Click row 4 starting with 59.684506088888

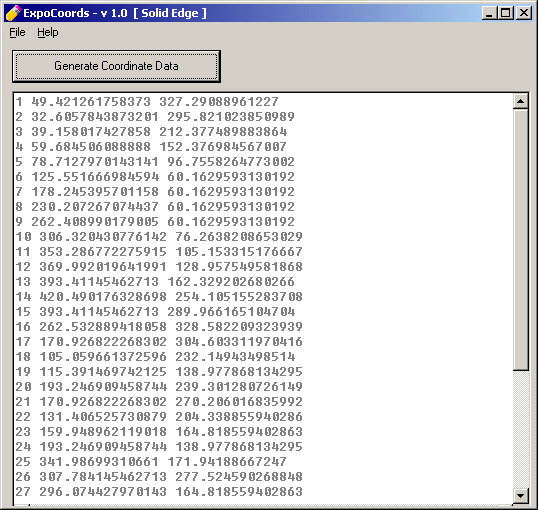point(151,147)
